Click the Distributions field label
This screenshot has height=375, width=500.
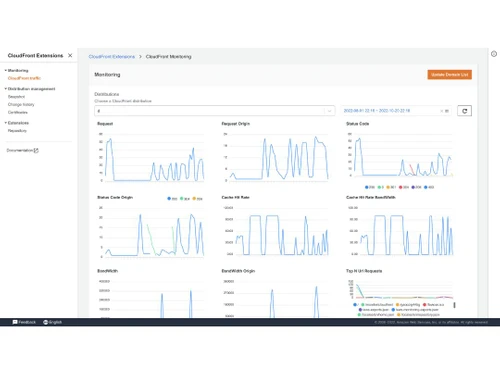[107, 94]
